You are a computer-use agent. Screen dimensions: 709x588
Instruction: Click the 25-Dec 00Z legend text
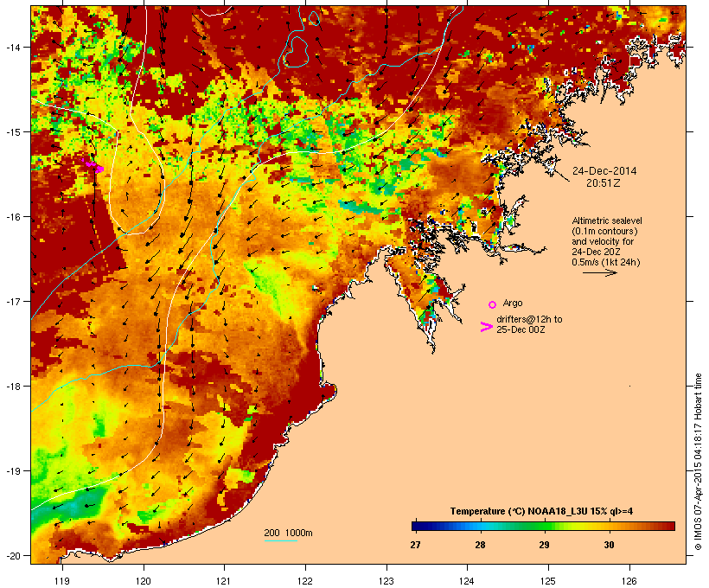(x=521, y=329)
